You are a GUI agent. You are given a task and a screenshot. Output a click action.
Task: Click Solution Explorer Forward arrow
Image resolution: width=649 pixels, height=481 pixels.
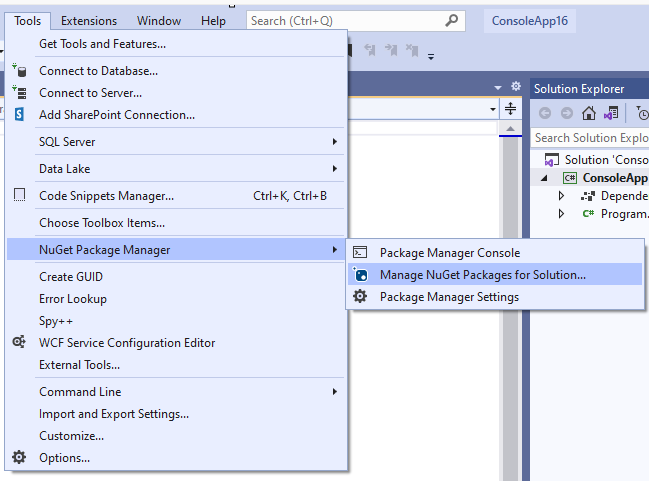(567, 113)
